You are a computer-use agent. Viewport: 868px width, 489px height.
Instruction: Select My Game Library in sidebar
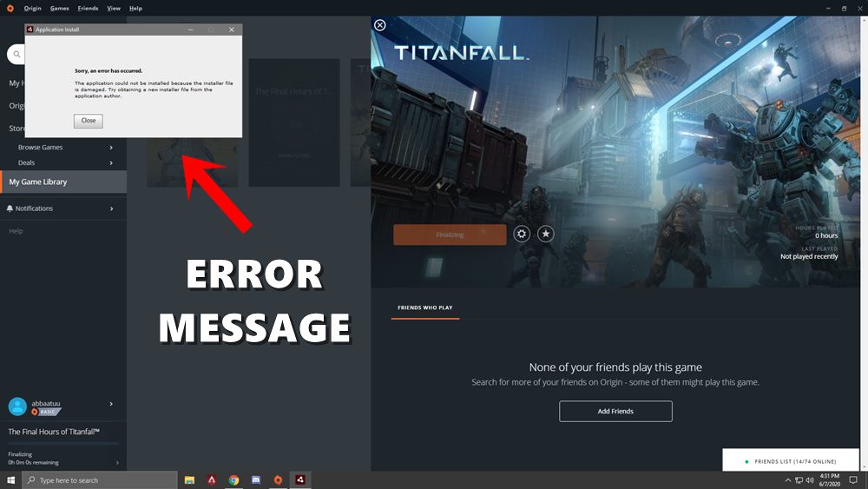[x=63, y=182]
